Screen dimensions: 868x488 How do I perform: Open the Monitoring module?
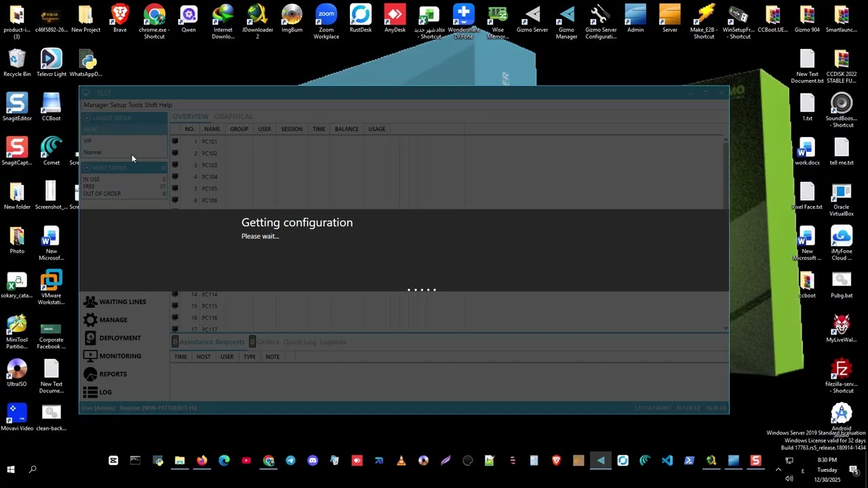coord(112,356)
